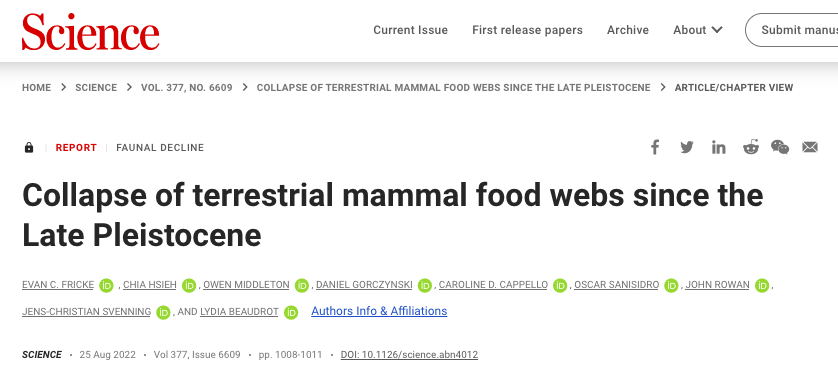Open Authors Info & Affiliations link
The image size is (838, 368).
coord(379,311)
